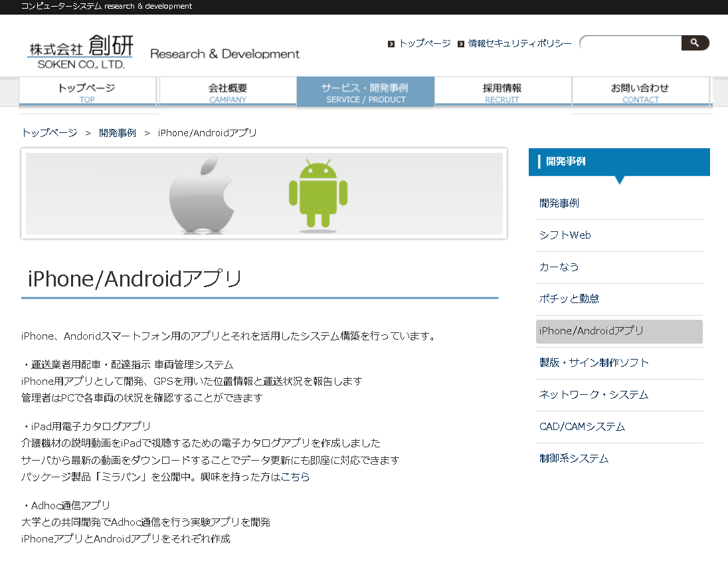
Task: Click the SOKEN CO., LTD. logo
Action: 80,52
